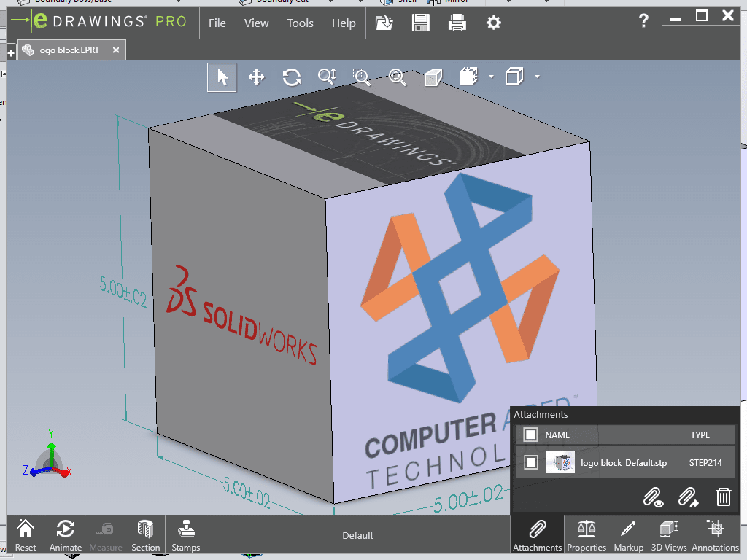
Task: Check the box for logo block_Default.stp
Action: click(x=531, y=462)
